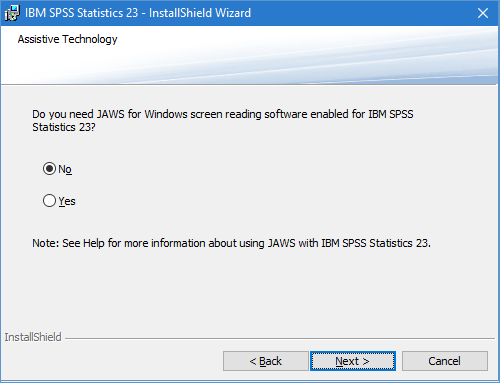Click the 'Yes' option label text
Viewport: 500px width, 383px height.
pos(67,201)
